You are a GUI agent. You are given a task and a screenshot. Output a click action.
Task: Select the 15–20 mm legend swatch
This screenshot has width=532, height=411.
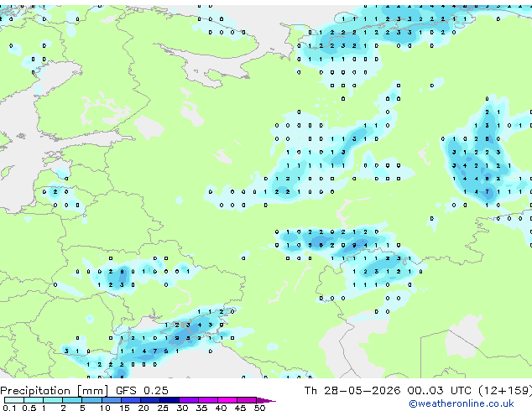point(130,400)
